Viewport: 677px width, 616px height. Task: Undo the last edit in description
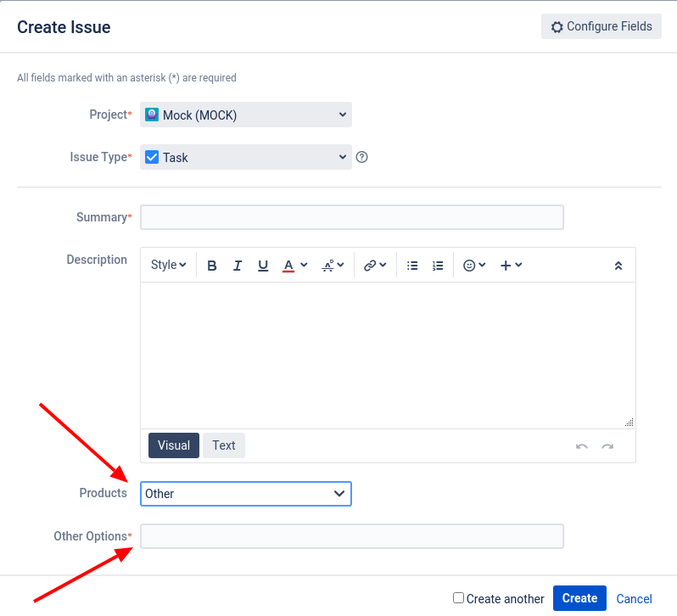582,446
